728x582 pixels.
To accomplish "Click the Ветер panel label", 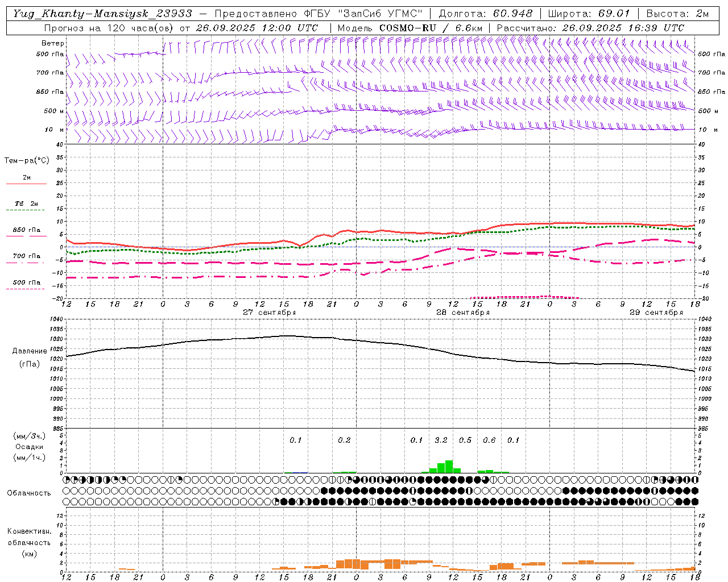I will [53, 43].
